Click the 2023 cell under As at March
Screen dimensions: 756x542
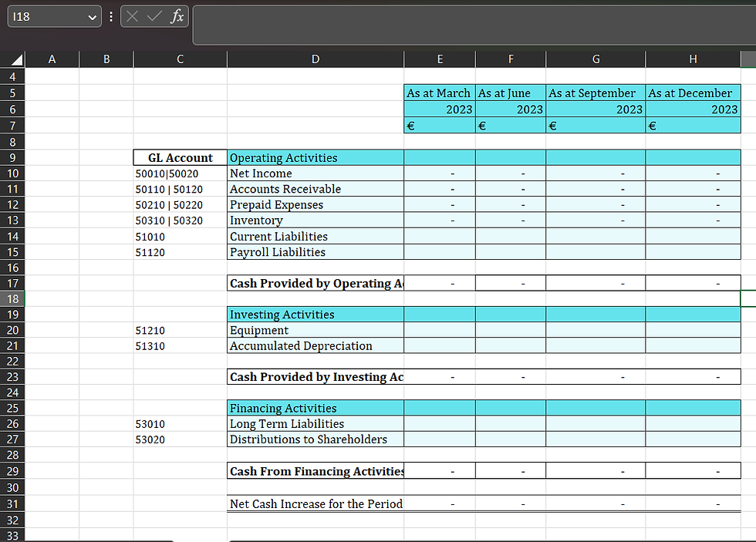coord(440,109)
